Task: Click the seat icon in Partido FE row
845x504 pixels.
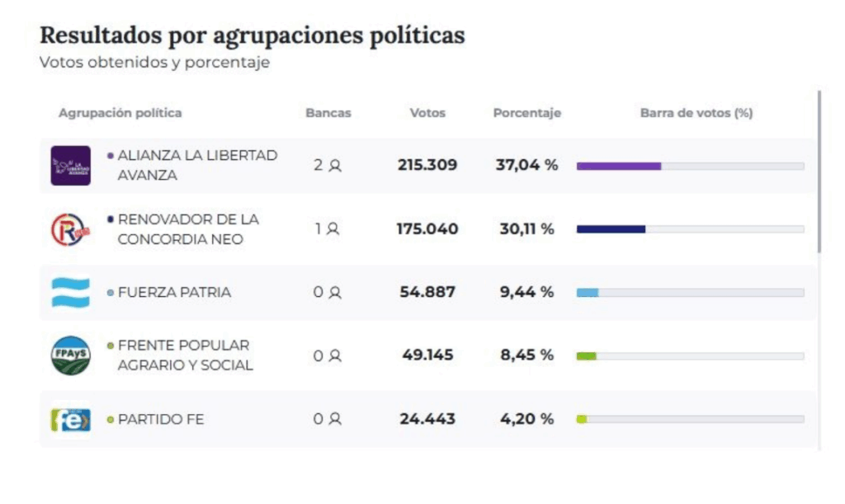Action: [335, 420]
